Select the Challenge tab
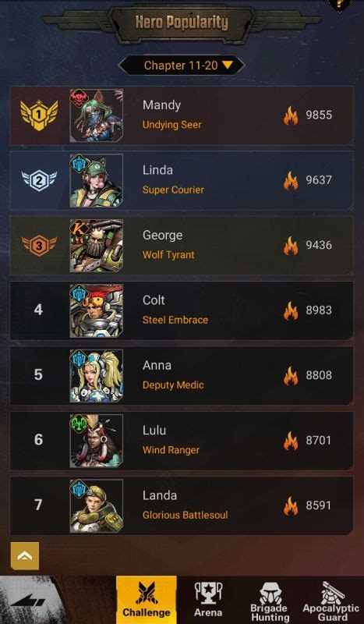 [x=147, y=600]
